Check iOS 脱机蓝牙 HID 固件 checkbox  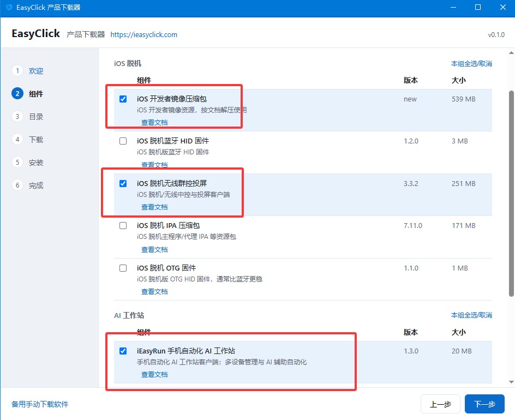pos(123,141)
